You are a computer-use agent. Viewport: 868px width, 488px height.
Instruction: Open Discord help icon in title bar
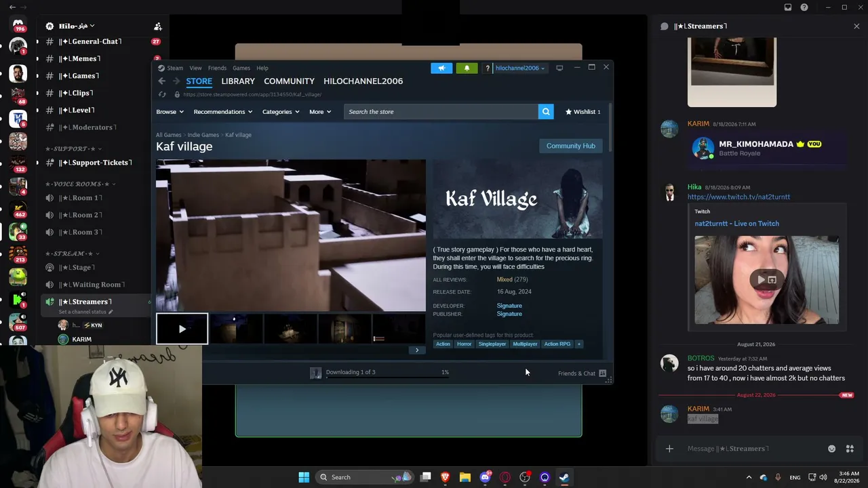804,7
